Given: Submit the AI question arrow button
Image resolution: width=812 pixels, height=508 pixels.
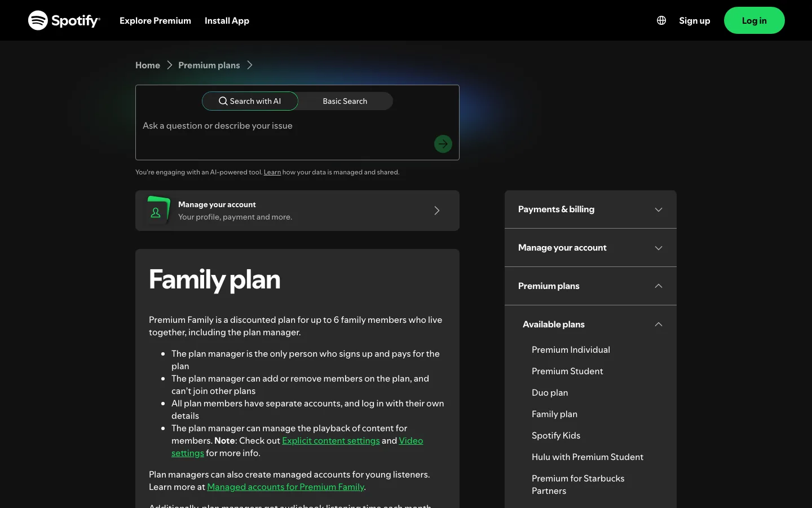Looking at the screenshot, I should tap(443, 144).
